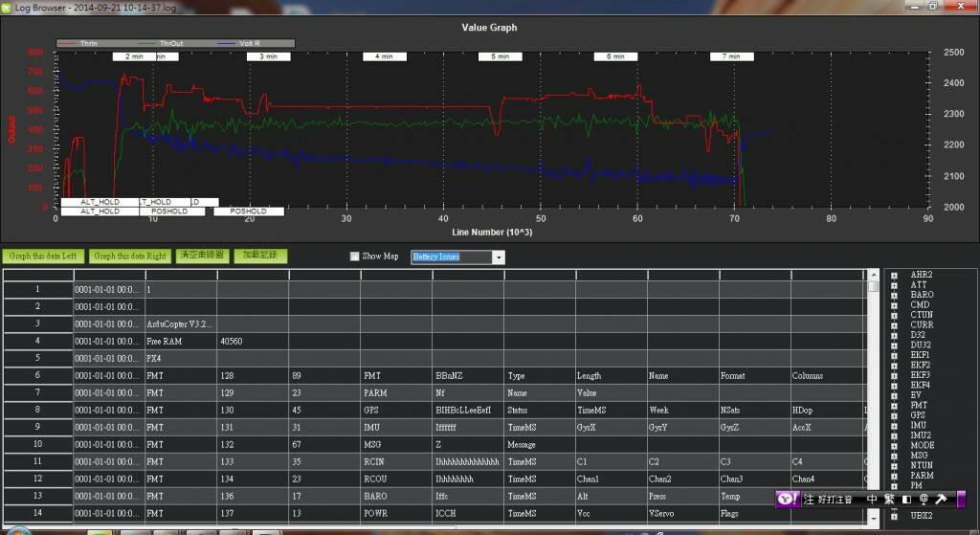Click the half-width shape icon in IME bar
The image size is (980, 535).
906,500
